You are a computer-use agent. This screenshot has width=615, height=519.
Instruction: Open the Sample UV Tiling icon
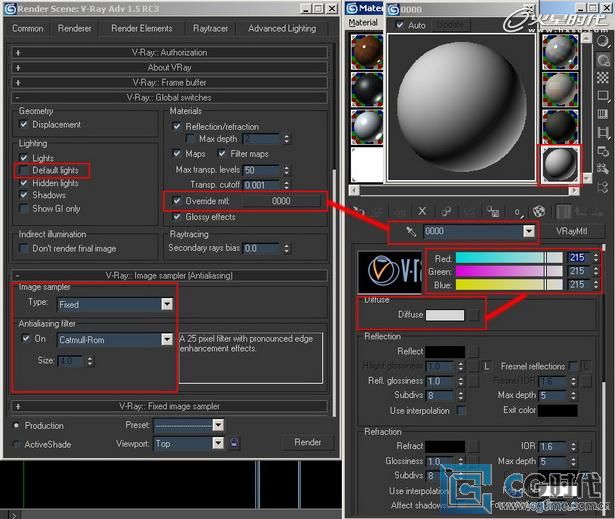602,96
